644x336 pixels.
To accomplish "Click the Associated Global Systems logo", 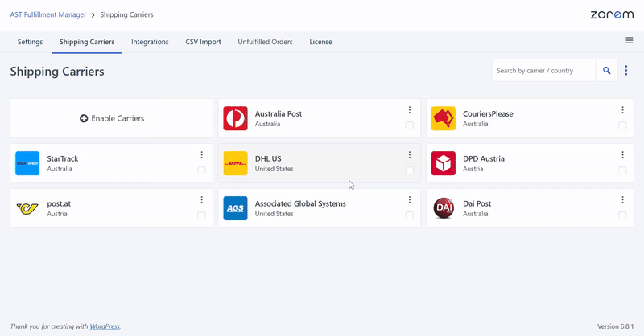I will (235, 208).
